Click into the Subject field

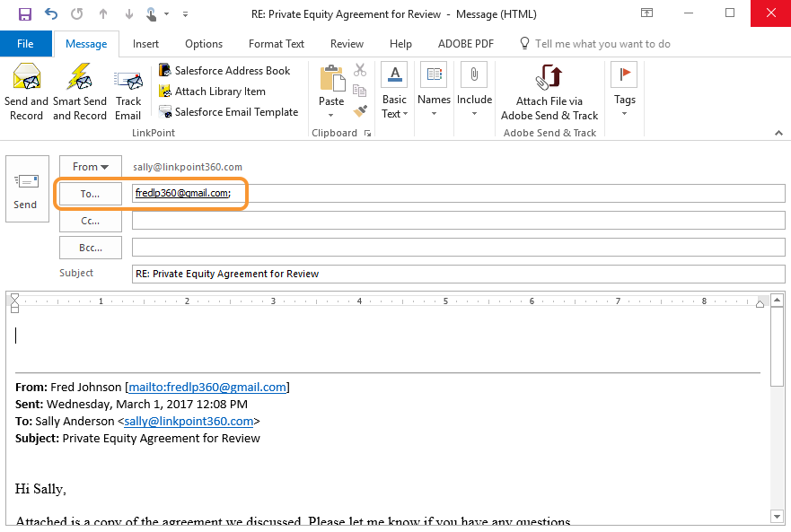pyautogui.click(x=458, y=274)
